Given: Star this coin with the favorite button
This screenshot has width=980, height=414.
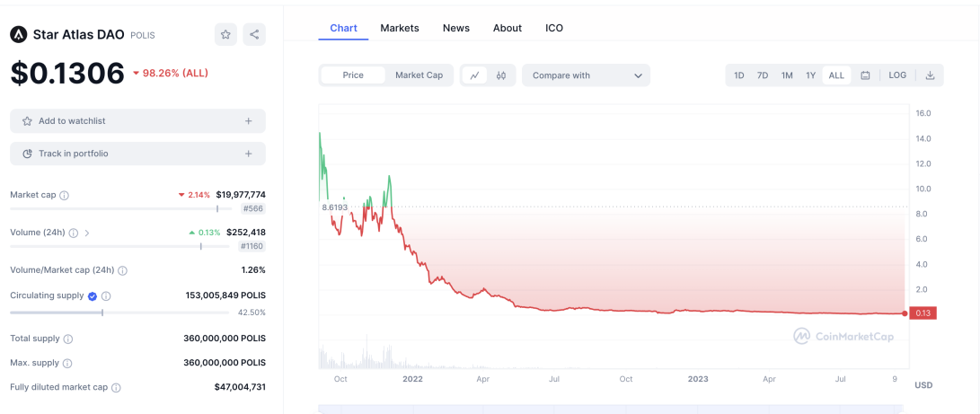Looking at the screenshot, I should click(x=225, y=34).
